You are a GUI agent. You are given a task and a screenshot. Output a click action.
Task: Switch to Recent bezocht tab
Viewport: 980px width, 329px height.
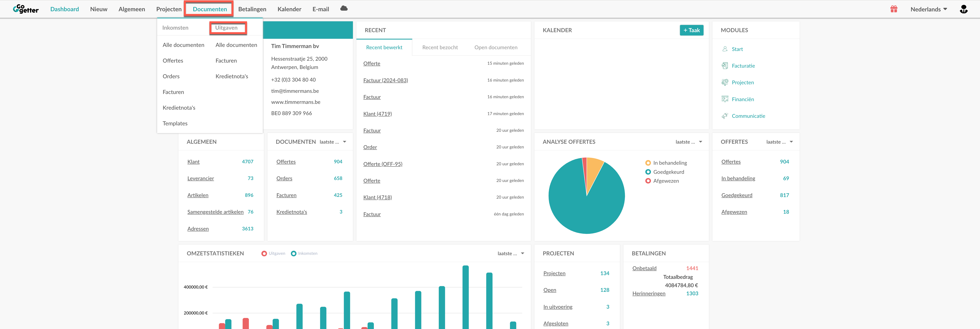pos(440,47)
